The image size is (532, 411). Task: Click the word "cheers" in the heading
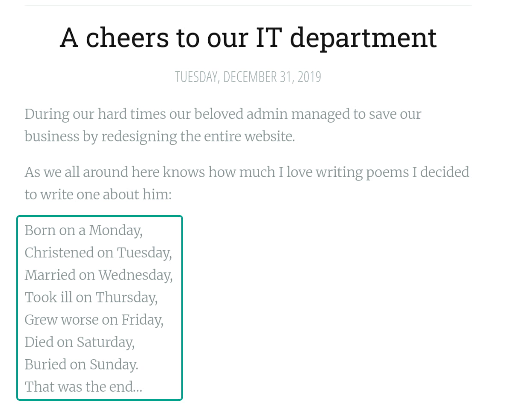(127, 38)
